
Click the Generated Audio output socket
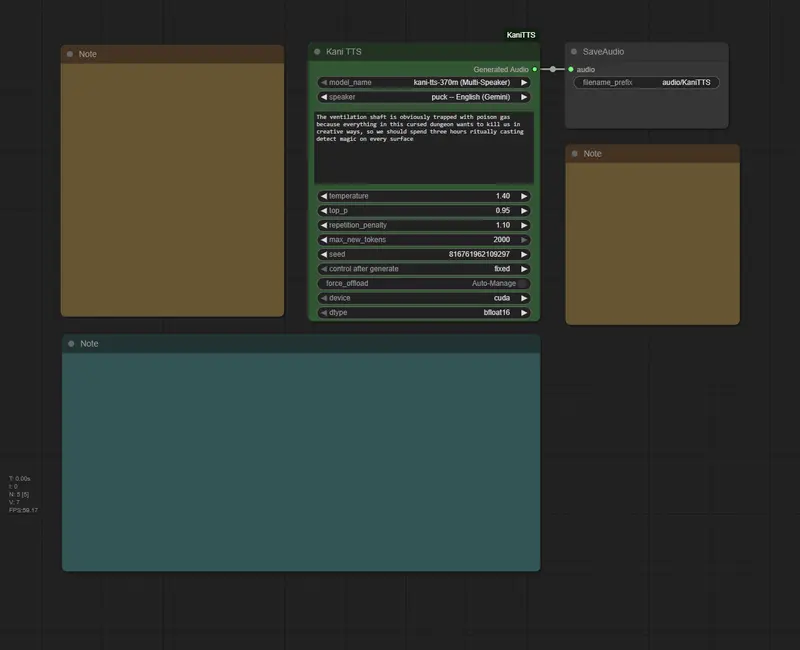[x=535, y=69]
